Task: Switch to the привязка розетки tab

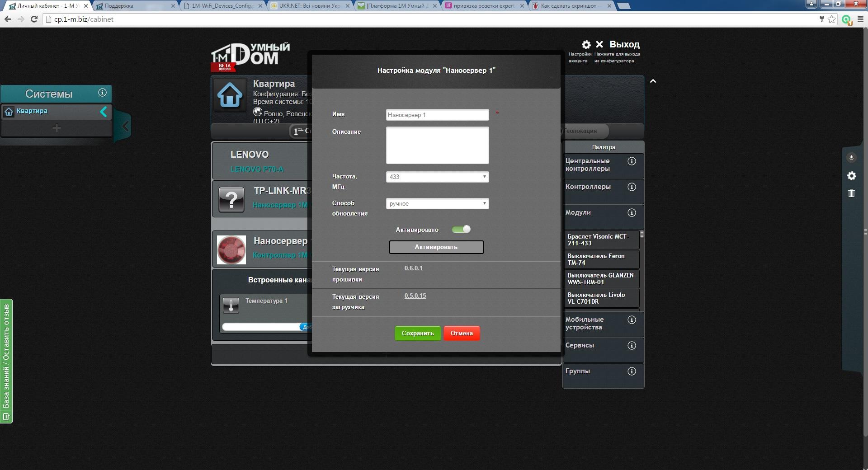Action: pos(485,6)
